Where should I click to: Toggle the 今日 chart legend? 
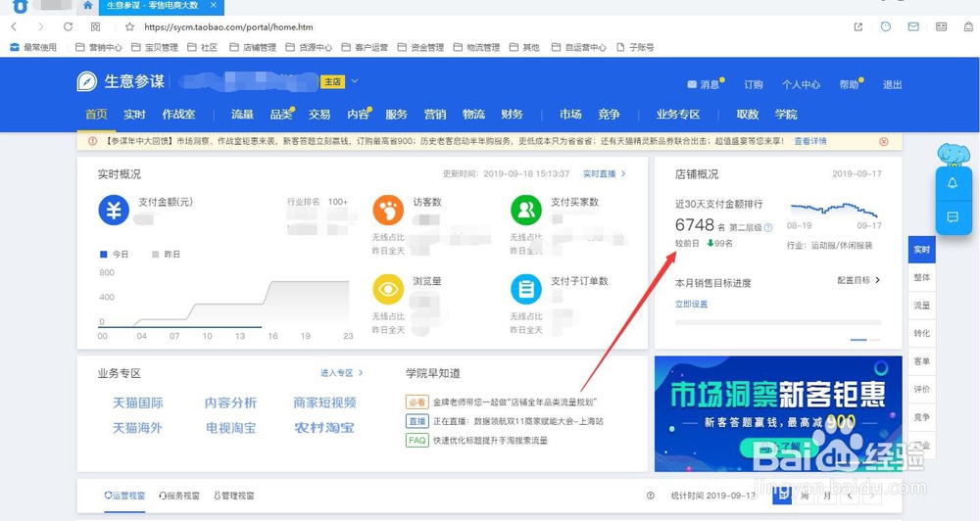tap(115, 255)
